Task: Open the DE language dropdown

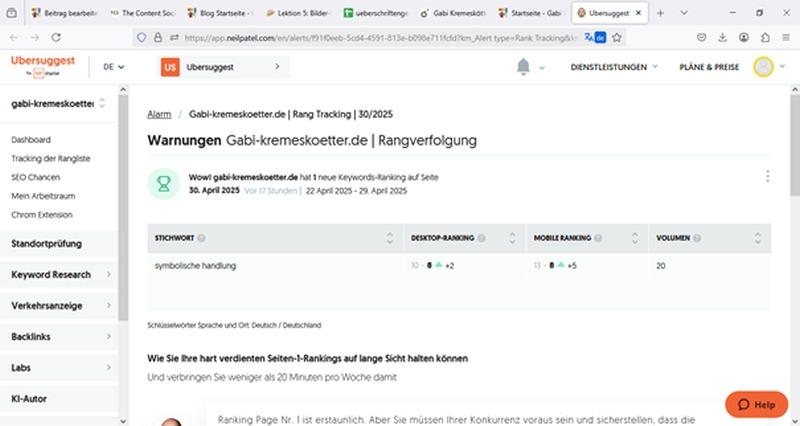Action: pos(113,67)
